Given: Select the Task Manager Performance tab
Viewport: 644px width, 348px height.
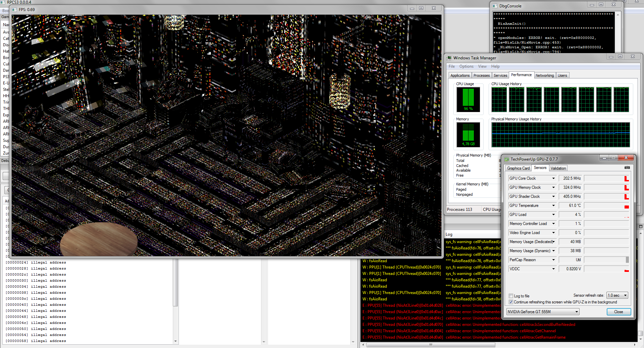Looking at the screenshot, I should pos(521,75).
